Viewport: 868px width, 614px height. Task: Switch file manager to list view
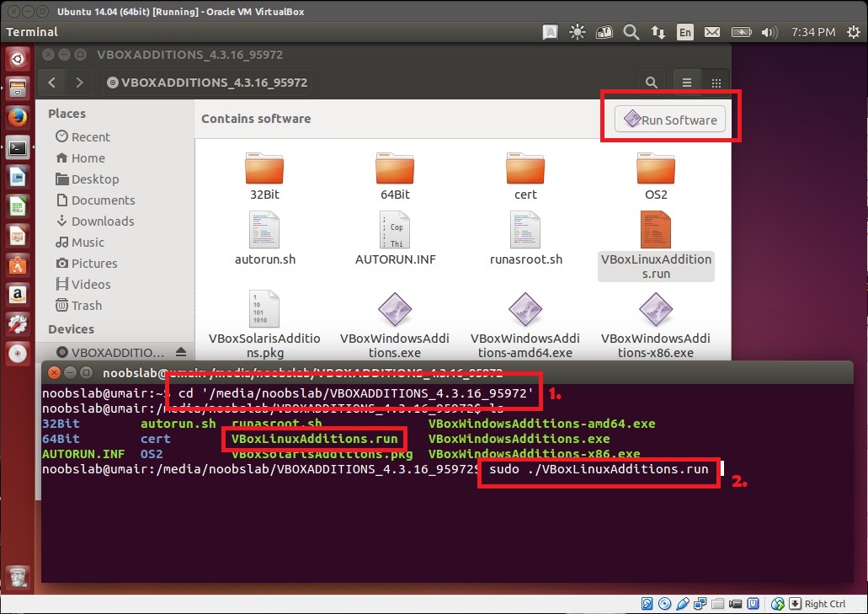(687, 83)
